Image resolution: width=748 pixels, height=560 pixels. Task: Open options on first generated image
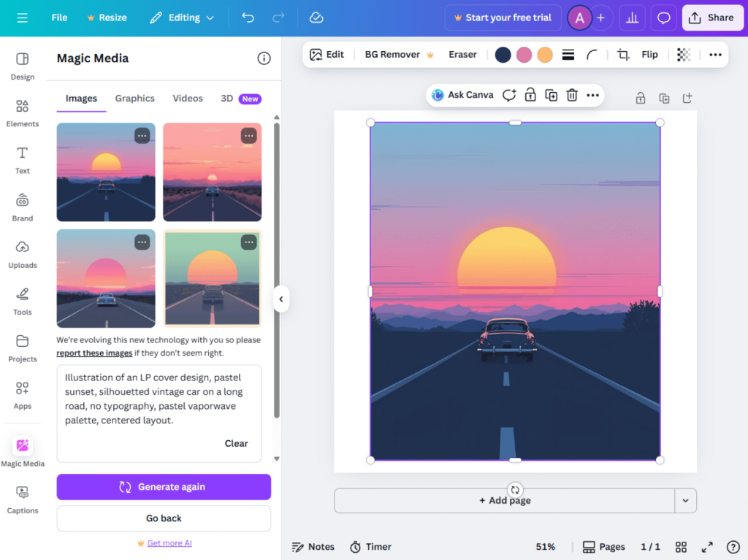click(x=142, y=136)
